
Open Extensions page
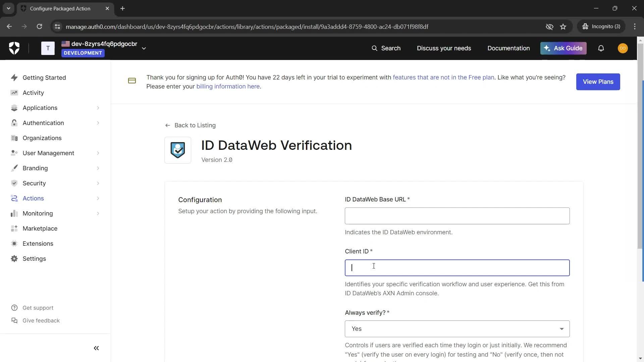coord(38,244)
